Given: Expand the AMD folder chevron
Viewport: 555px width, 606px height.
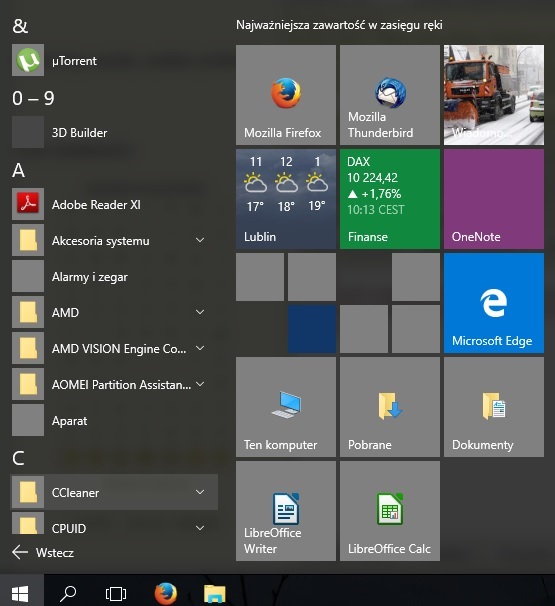Looking at the screenshot, I should point(200,312).
